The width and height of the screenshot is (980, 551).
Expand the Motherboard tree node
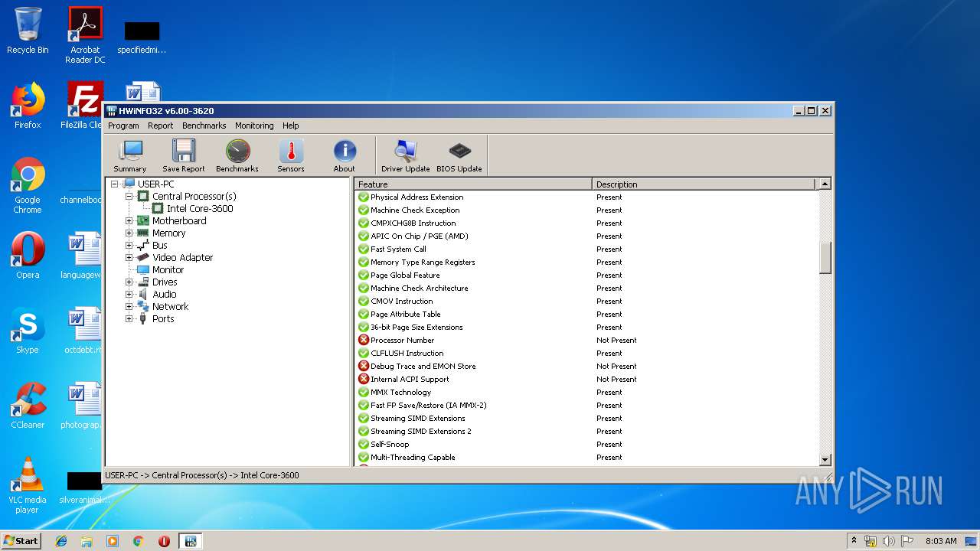(x=129, y=221)
